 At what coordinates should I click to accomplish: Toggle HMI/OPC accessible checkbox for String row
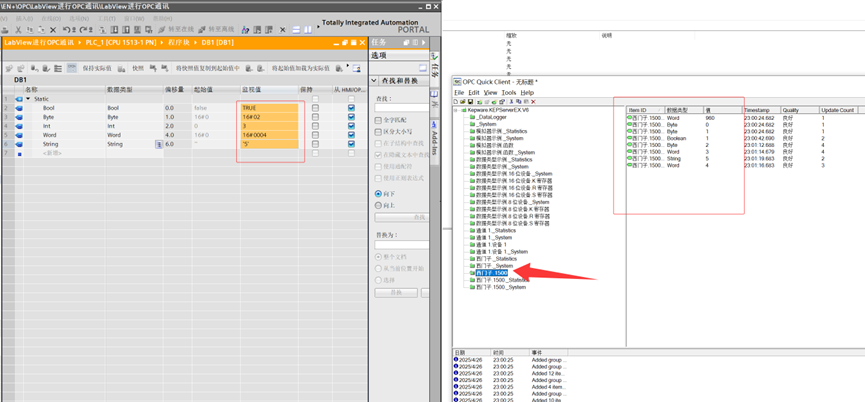[351, 144]
